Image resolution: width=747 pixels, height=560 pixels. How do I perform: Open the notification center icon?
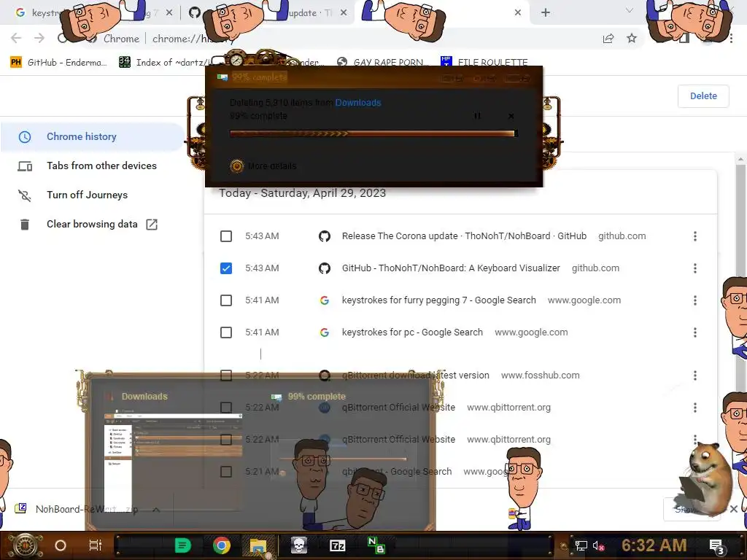pos(716,546)
